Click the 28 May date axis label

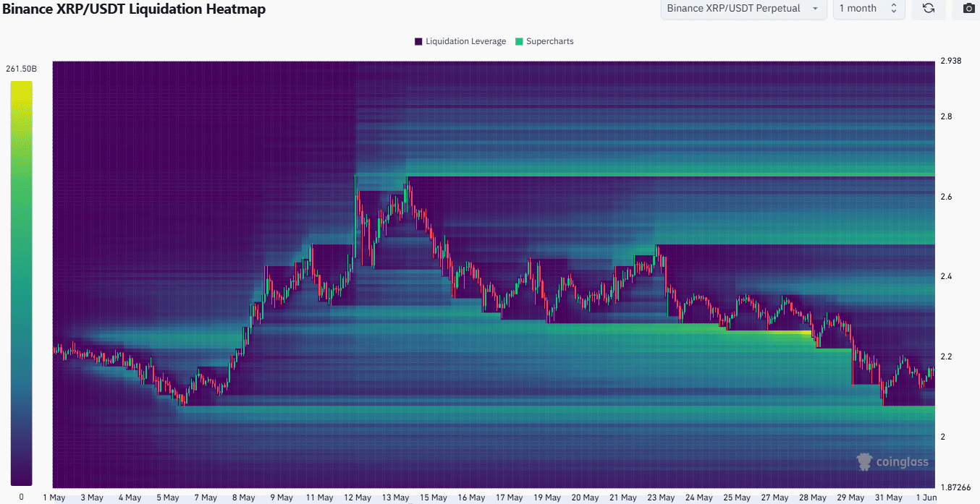[811, 497]
